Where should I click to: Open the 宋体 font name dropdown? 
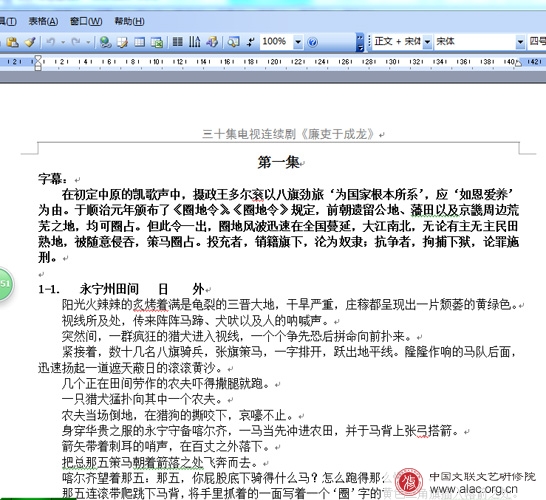(x=520, y=42)
